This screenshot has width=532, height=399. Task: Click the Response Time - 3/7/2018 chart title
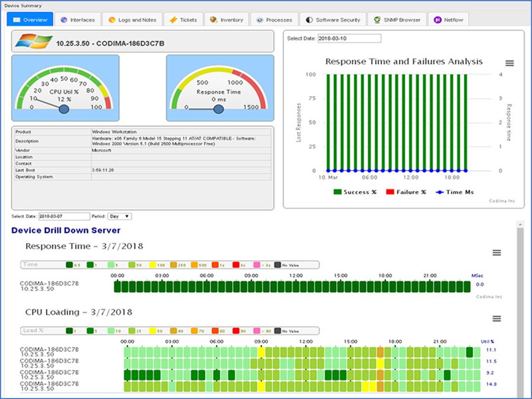[84, 246]
